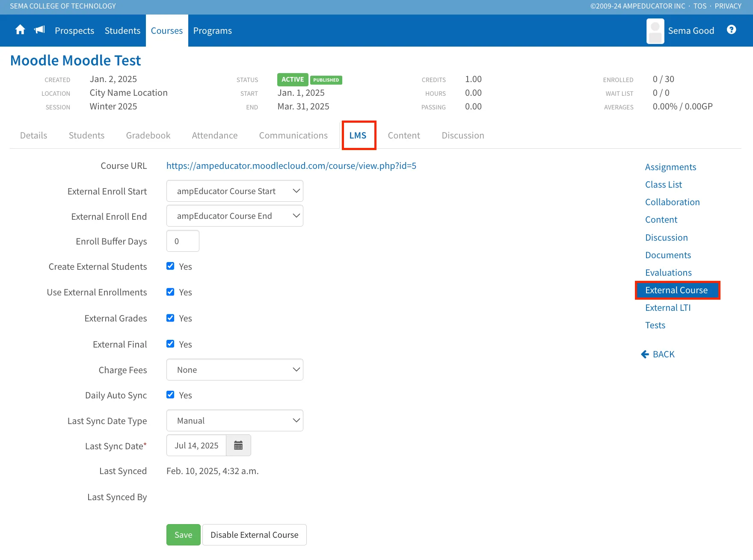Open the TOS link in header

click(x=700, y=6)
